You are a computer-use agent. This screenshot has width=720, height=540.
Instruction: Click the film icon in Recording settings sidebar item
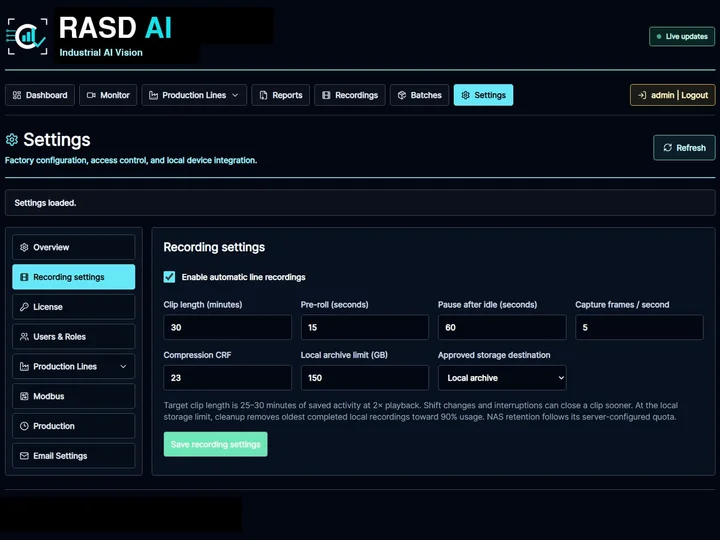click(x=24, y=277)
